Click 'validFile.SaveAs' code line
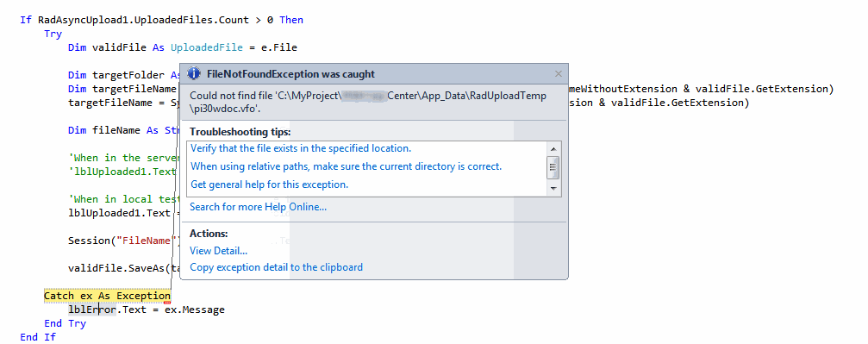This screenshot has height=344, width=868. [119, 268]
